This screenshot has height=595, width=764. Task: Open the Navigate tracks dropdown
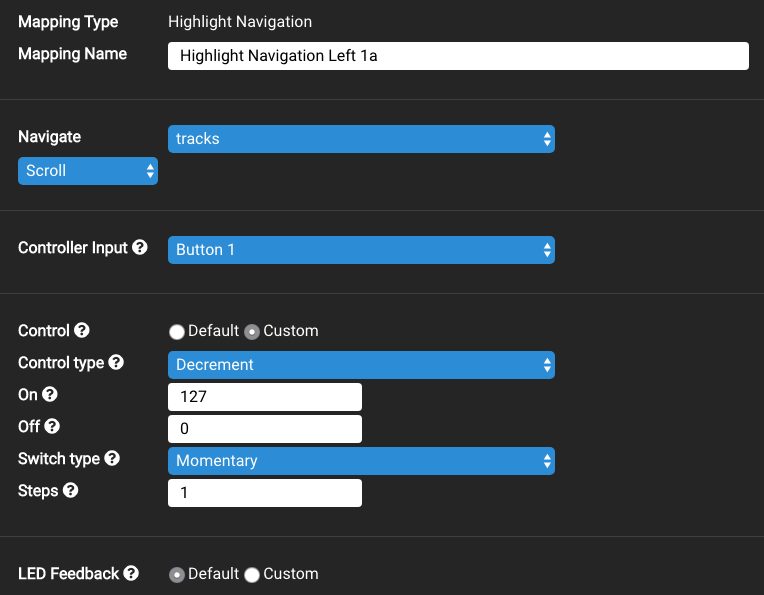361,139
